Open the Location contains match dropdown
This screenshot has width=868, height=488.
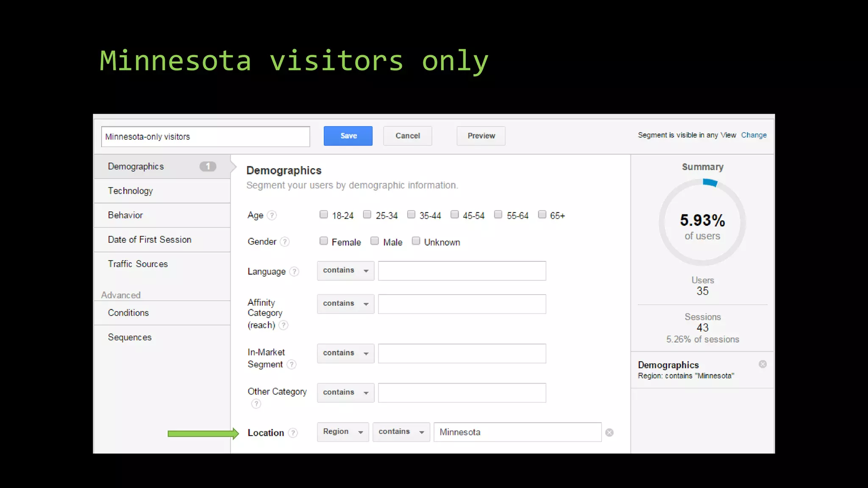401,432
